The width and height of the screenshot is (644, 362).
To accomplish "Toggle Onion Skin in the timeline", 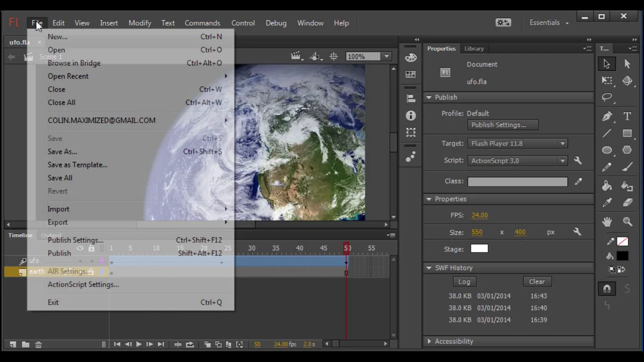I will point(207,344).
